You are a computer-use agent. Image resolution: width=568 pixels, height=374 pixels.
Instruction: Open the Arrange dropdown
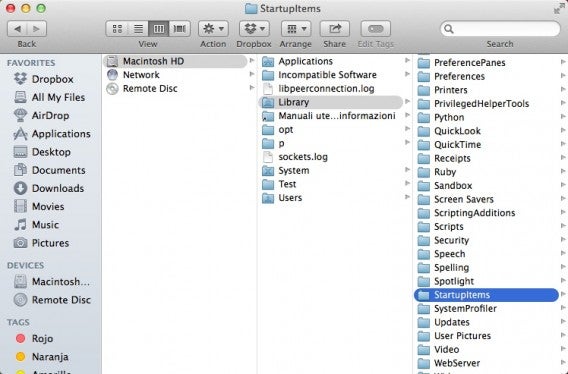296,29
